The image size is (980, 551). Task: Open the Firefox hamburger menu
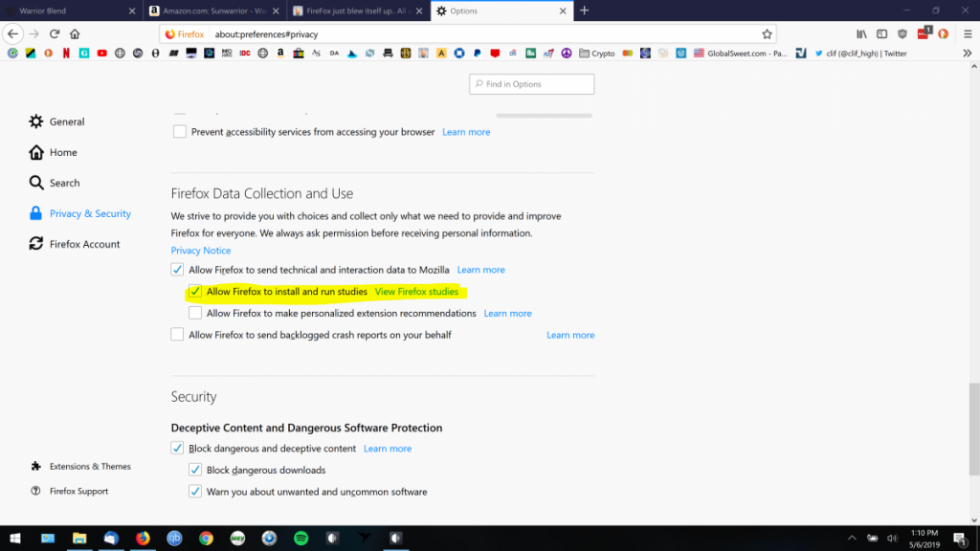click(968, 33)
